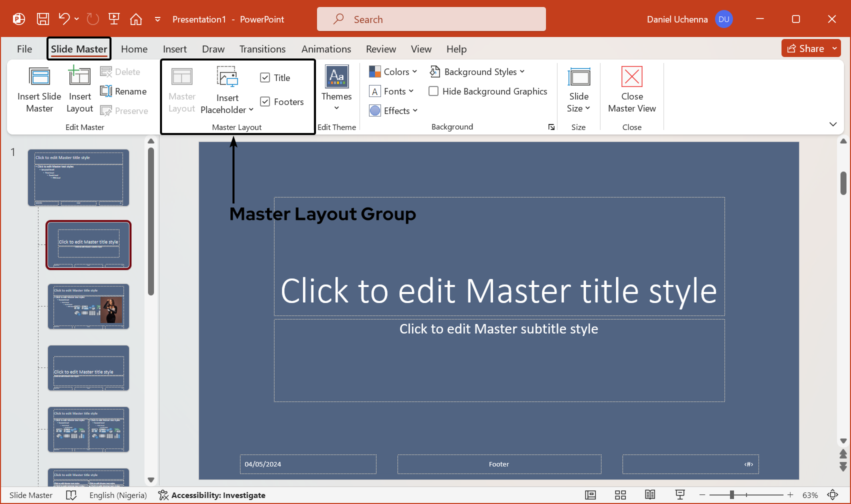Expand Background Styles dropdown
Viewport: 851px width, 504px height.
point(477,72)
